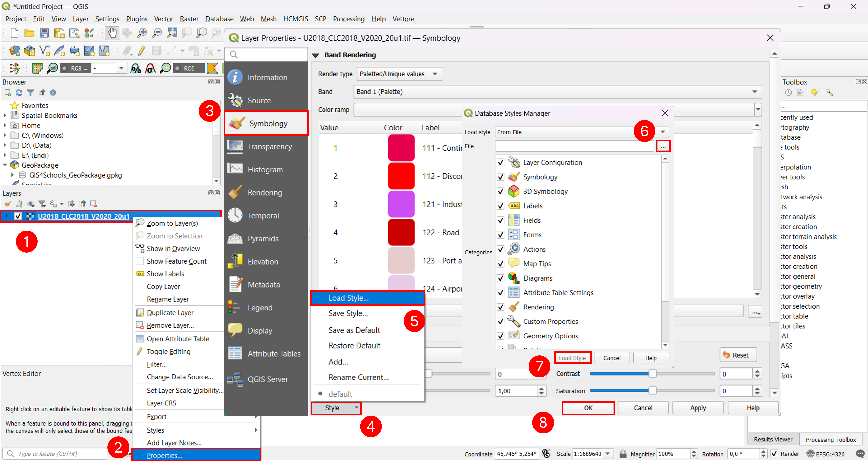
Task: Click the Zoom Full extent icon
Action: [172, 33]
